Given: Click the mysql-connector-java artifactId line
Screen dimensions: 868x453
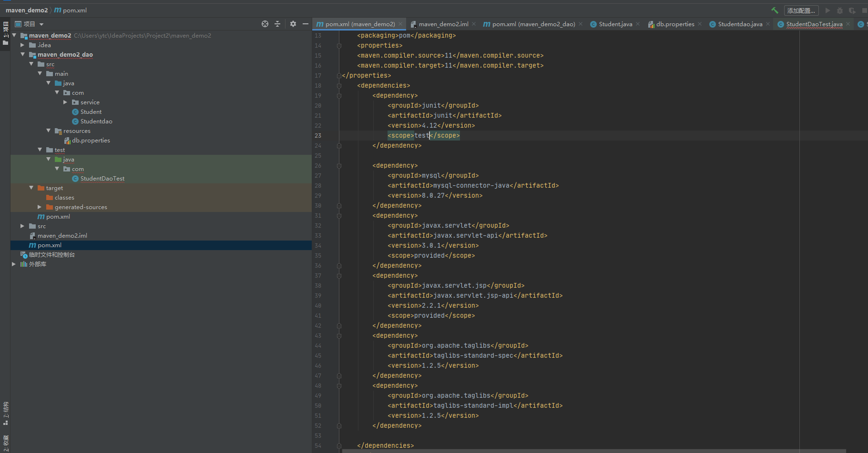Looking at the screenshot, I should (x=473, y=186).
